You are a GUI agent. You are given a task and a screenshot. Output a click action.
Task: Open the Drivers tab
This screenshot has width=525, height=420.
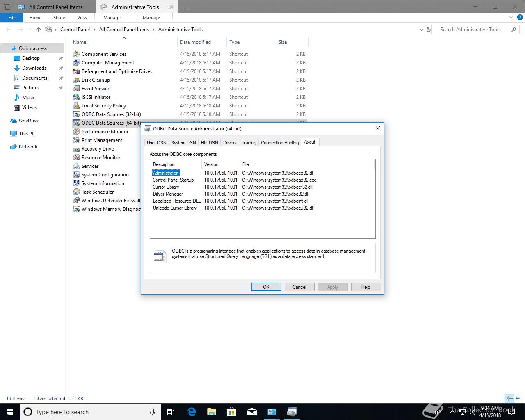(x=230, y=143)
